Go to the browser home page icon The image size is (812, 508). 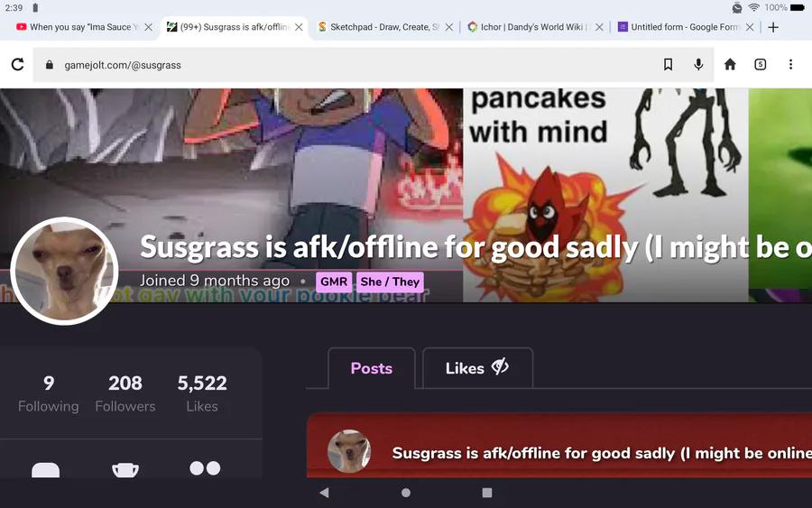[730, 64]
